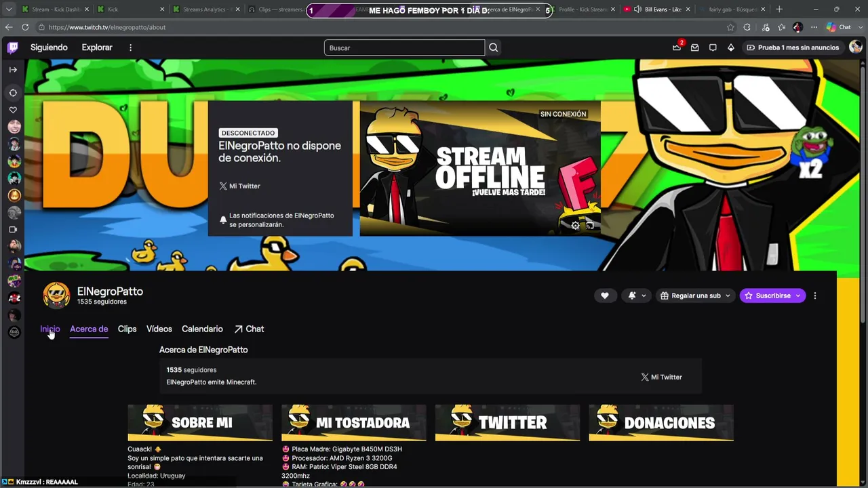The image size is (868, 488).
Task: Open Mi Twitter link in about section
Action: (x=661, y=377)
